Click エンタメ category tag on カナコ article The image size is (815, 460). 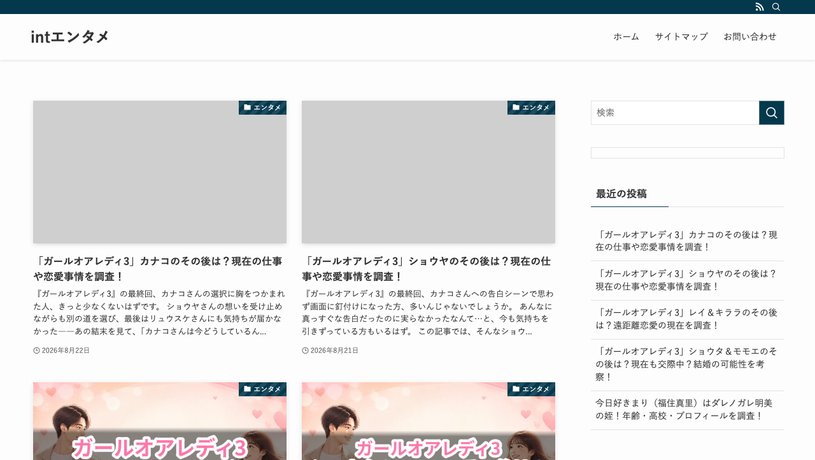coord(262,108)
